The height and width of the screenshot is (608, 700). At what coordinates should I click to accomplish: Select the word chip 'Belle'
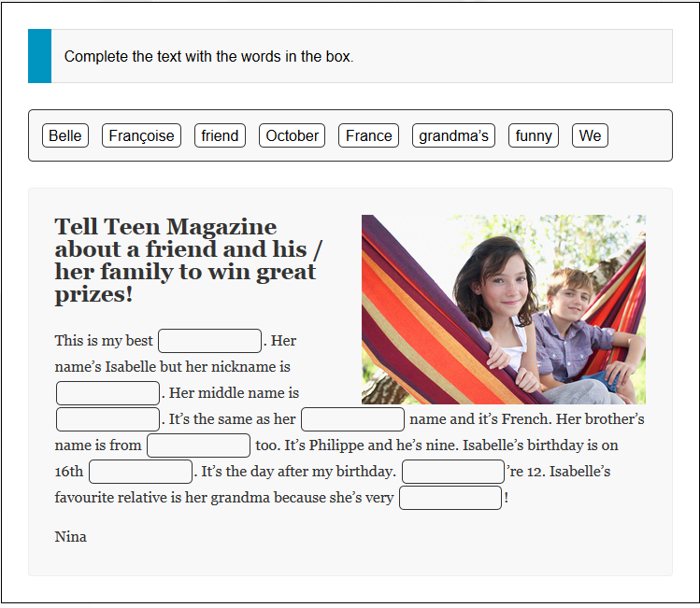click(x=65, y=135)
